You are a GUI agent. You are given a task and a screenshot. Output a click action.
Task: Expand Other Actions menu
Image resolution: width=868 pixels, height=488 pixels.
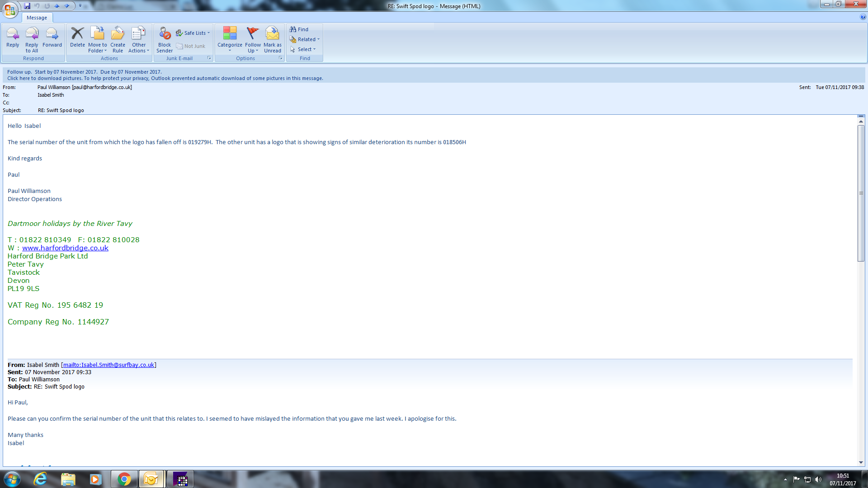(x=139, y=40)
